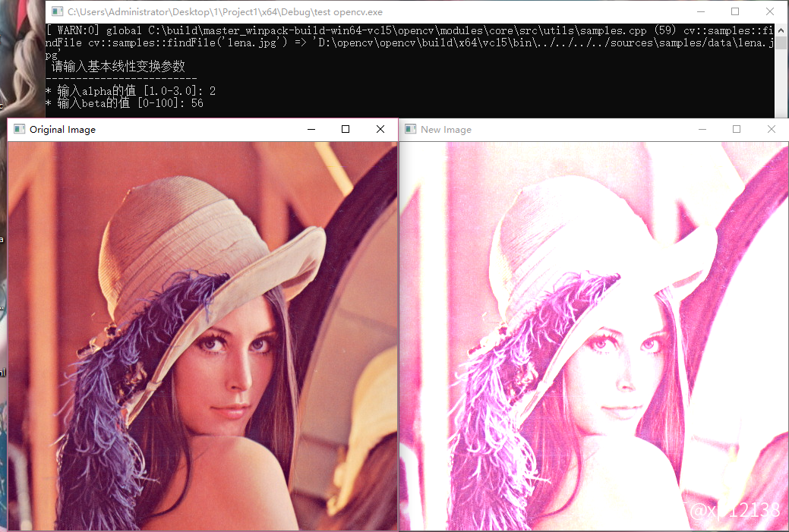Click the New Image window icon
The image size is (789, 532).
pos(411,129)
